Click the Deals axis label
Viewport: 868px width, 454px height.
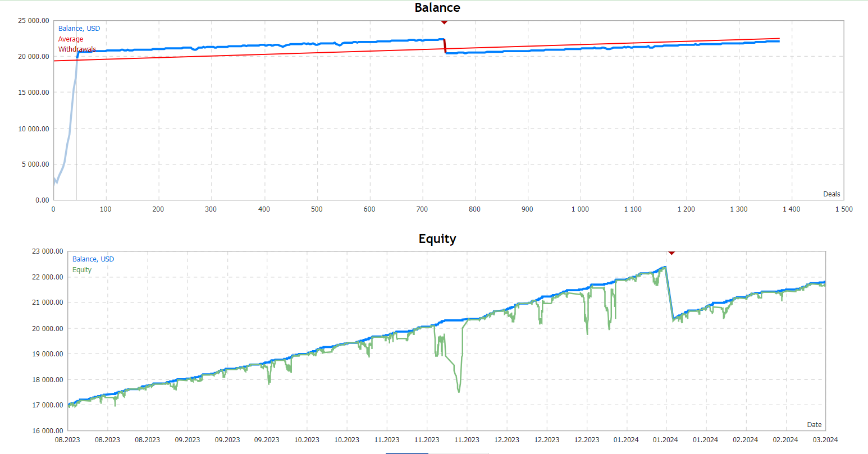click(x=832, y=194)
